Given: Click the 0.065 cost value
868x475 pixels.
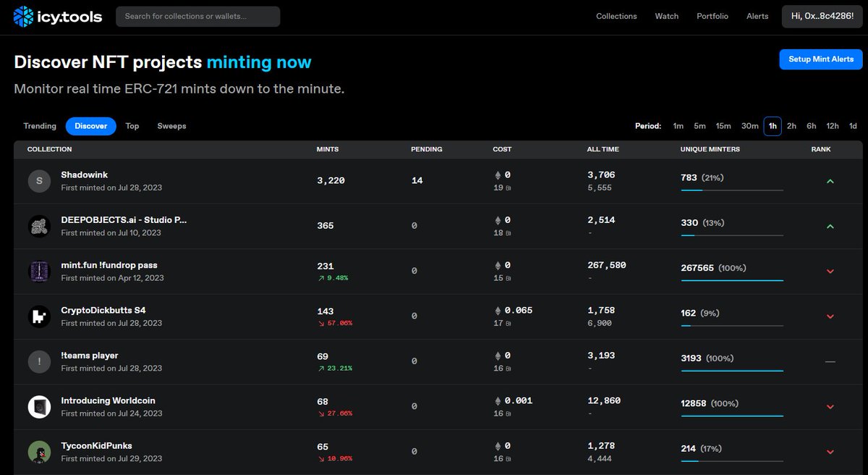Looking at the screenshot, I should [x=519, y=311].
